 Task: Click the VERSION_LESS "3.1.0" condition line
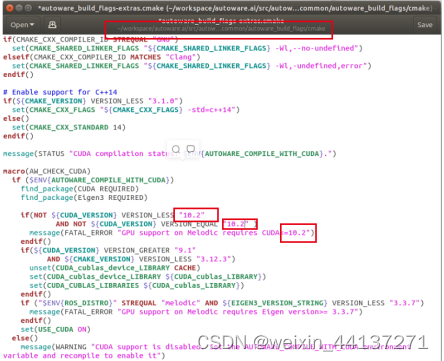[93, 101]
